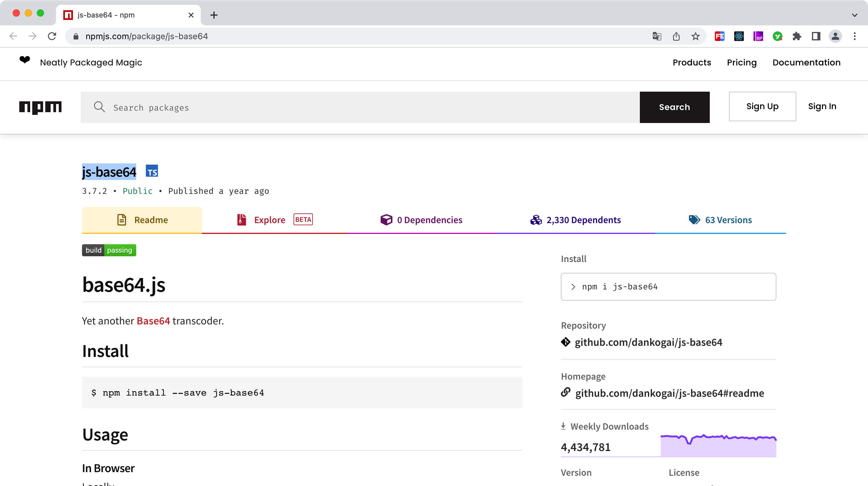Click the Weekly Downloads sparkline chart
Image resolution: width=868 pixels, height=486 pixels.
click(718, 446)
